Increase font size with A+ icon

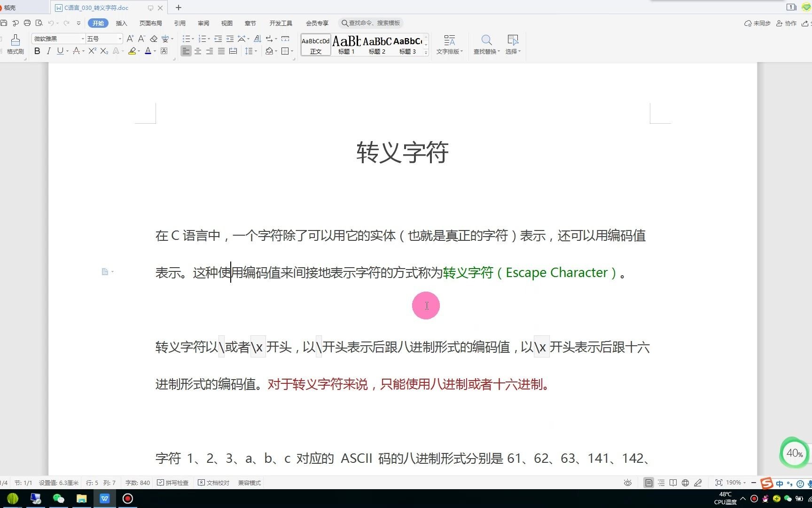[x=130, y=39]
